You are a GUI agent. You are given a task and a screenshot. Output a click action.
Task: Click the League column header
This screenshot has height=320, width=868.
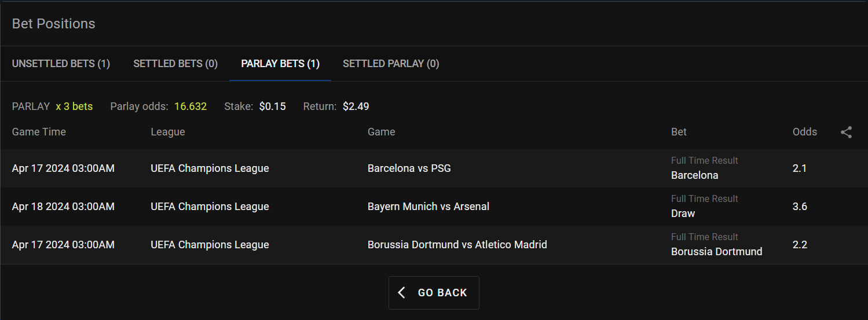(x=167, y=132)
